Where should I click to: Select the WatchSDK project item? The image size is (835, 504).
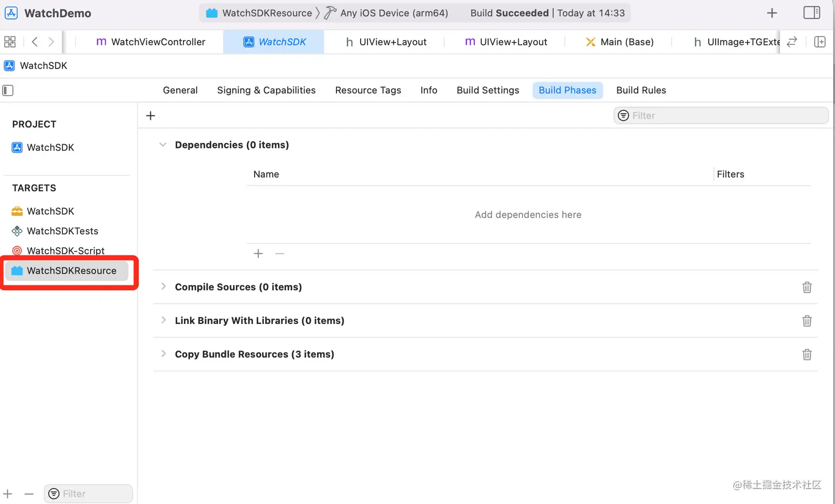pyautogui.click(x=43, y=147)
